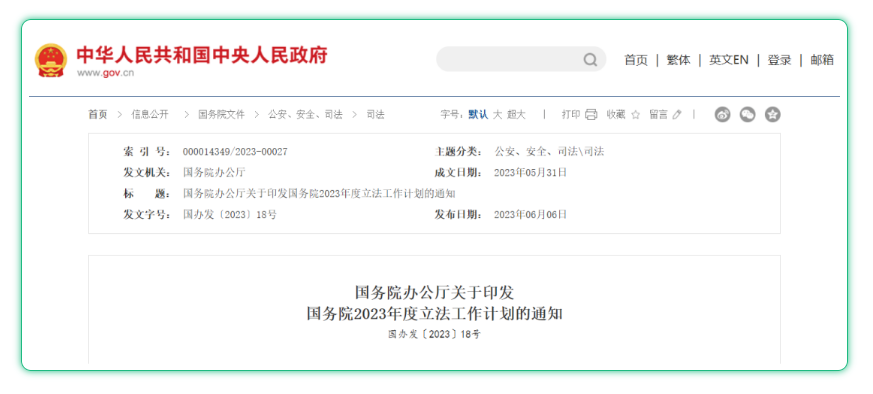The height and width of the screenshot is (394, 873).
Task: Click the star favorite icon next to 收藏
Action: (635, 115)
